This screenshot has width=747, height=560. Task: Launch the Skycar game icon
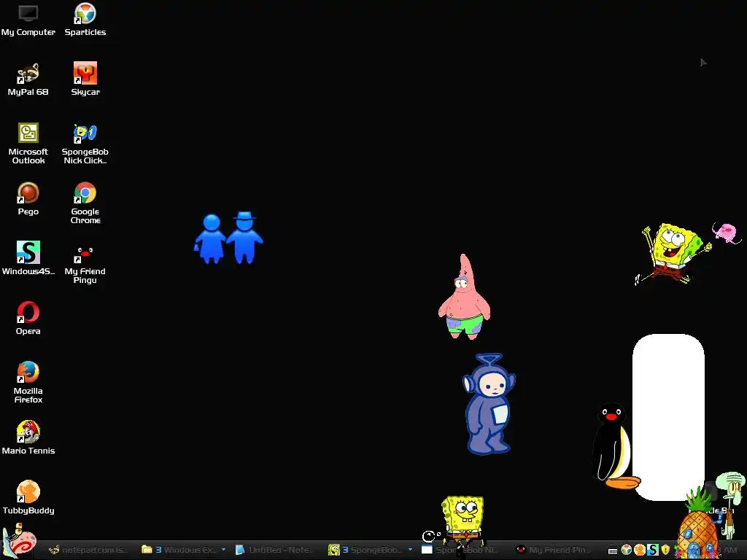(85, 79)
